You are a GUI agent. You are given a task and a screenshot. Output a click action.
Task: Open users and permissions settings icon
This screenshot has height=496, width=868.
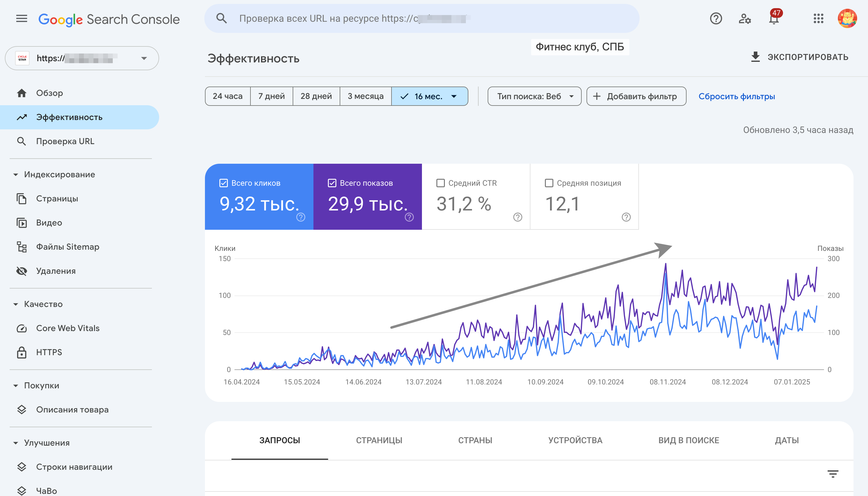(745, 18)
